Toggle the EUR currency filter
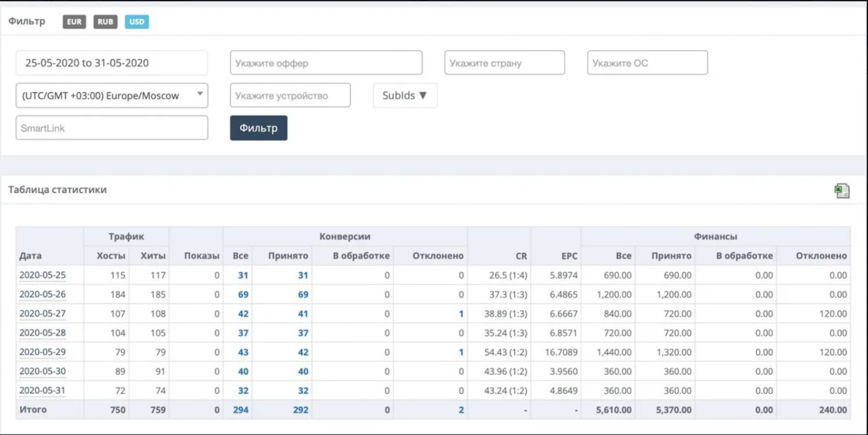Viewport: 868px width, 435px height. click(x=74, y=22)
